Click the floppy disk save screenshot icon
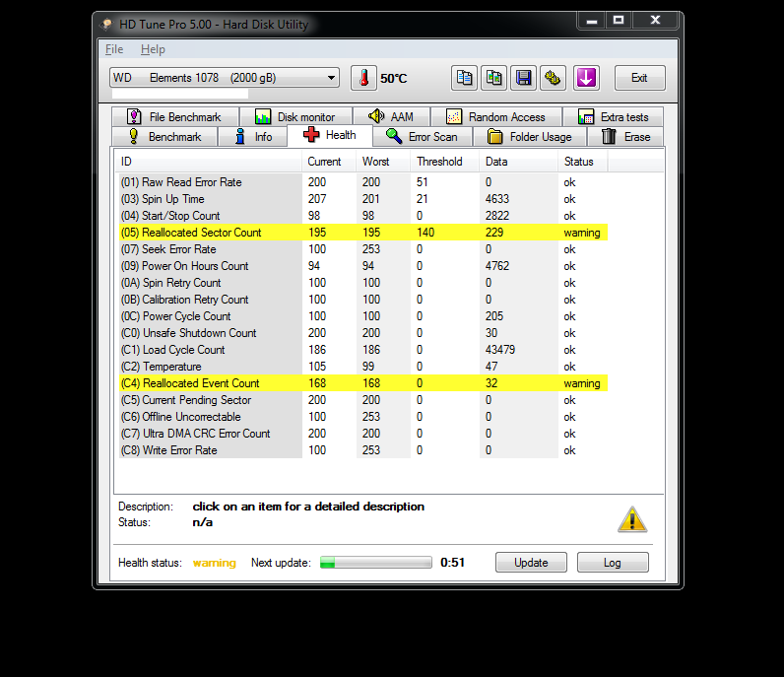The image size is (784, 677). [524, 78]
